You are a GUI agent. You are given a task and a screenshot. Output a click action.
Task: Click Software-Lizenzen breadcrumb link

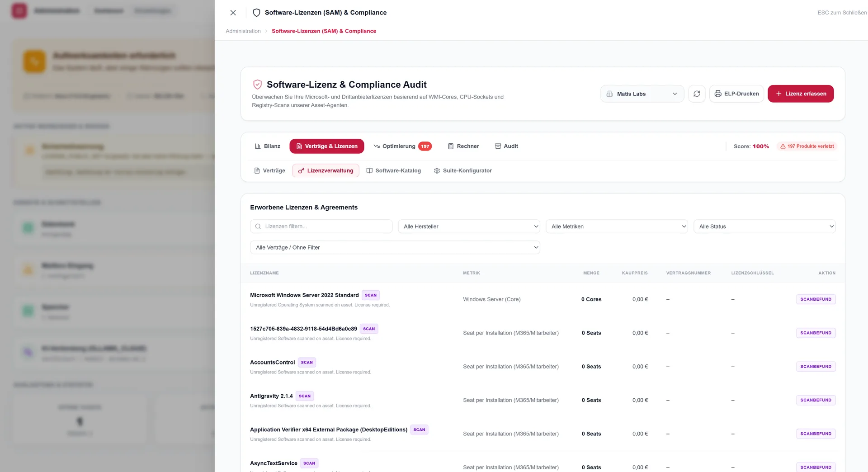[x=324, y=31]
